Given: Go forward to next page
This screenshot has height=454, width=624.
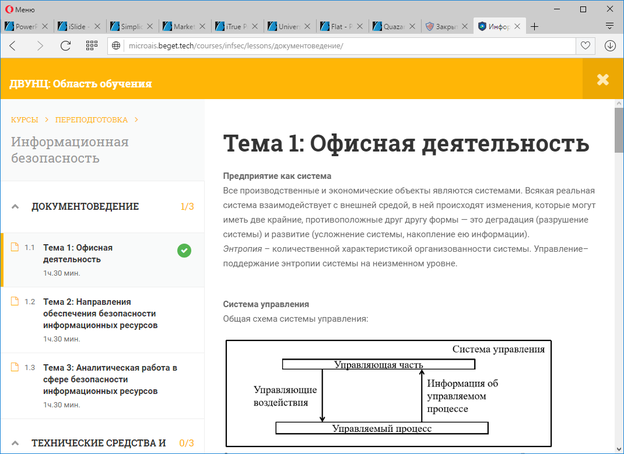Looking at the screenshot, I should [40, 46].
